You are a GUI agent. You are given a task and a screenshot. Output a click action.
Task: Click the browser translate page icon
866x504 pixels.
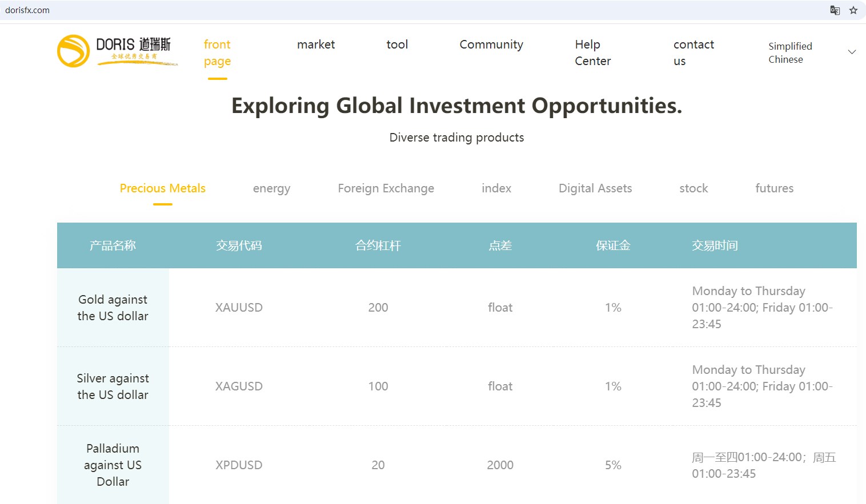point(835,10)
